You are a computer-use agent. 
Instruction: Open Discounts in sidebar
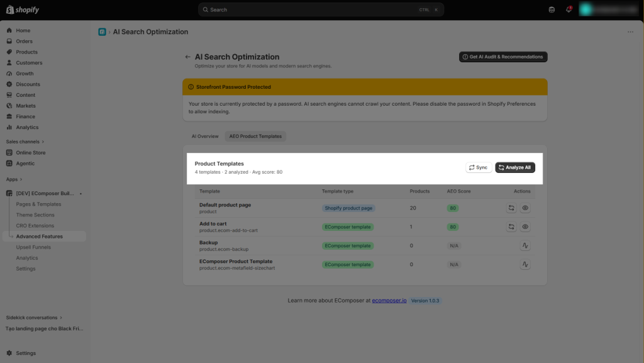coord(28,84)
